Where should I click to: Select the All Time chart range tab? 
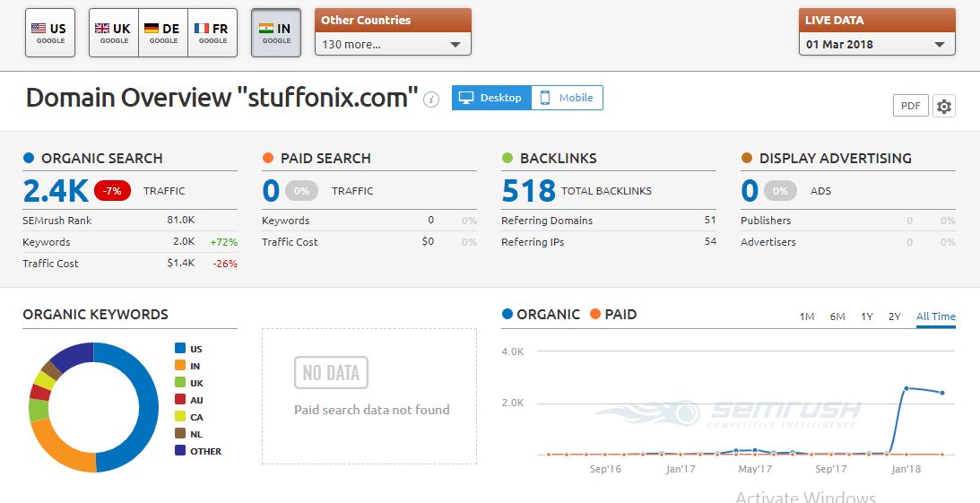click(x=936, y=317)
